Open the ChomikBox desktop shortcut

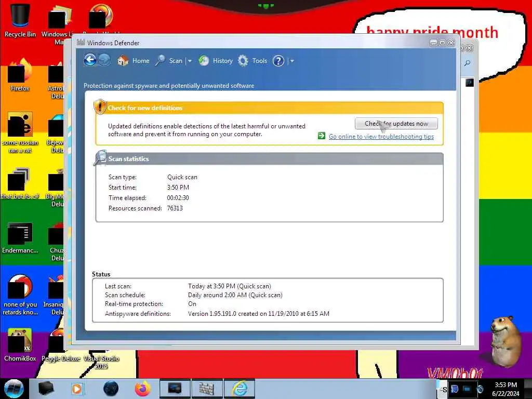[x=20, y=345]
